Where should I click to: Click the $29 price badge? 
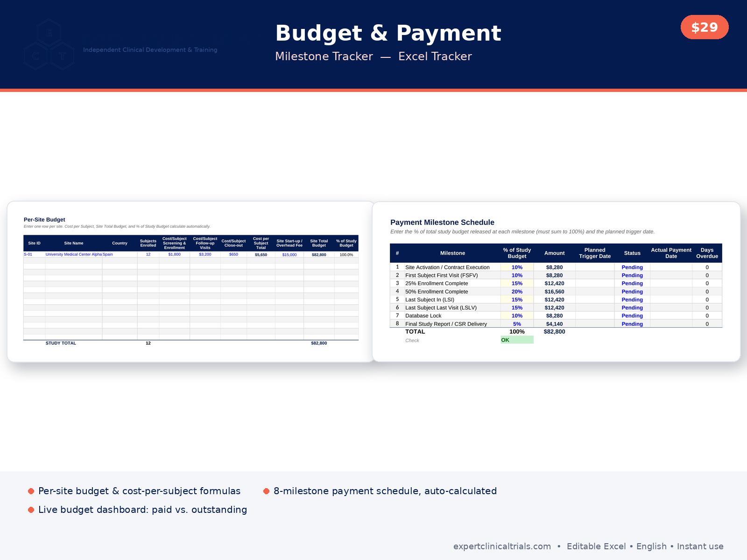point(705,27)
